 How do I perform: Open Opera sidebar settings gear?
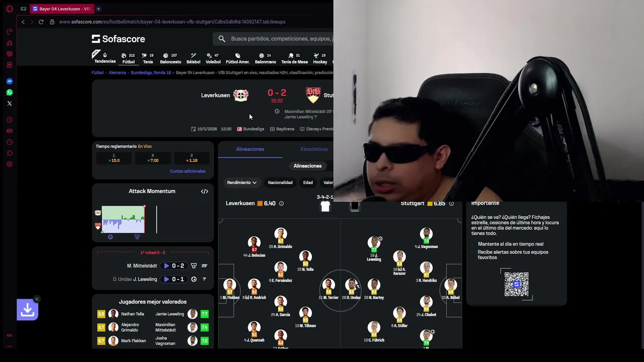(9, 164)
